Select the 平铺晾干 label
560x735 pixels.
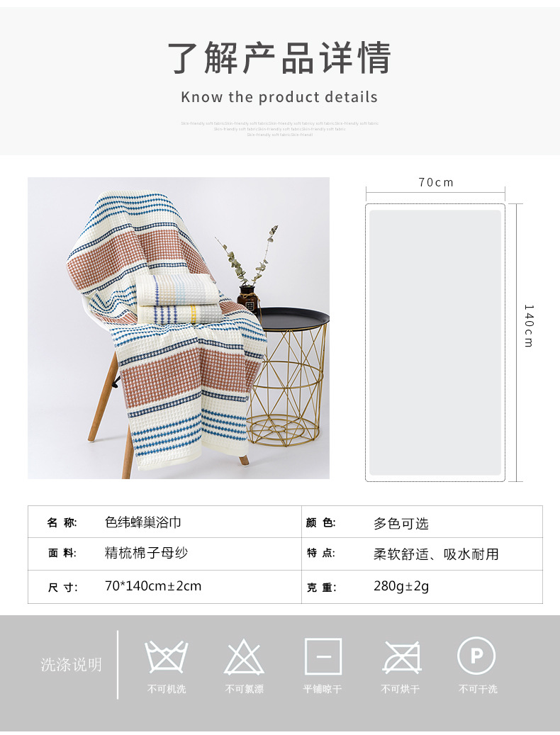323,689
